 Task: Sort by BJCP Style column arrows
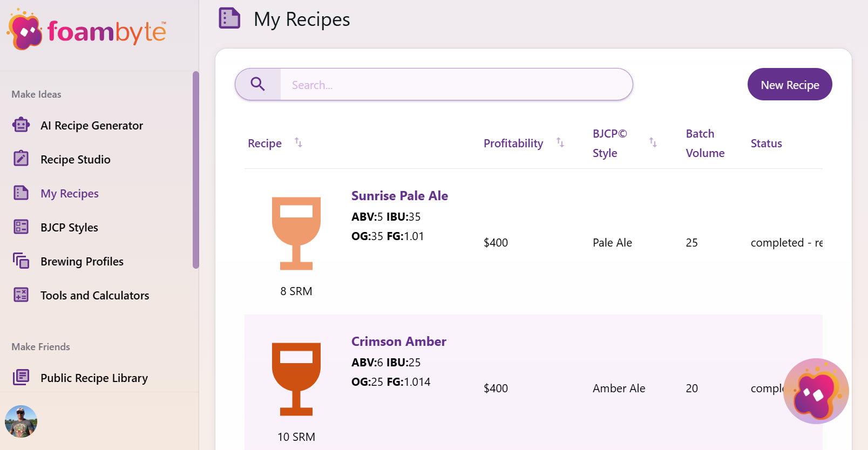click(653, 142)
